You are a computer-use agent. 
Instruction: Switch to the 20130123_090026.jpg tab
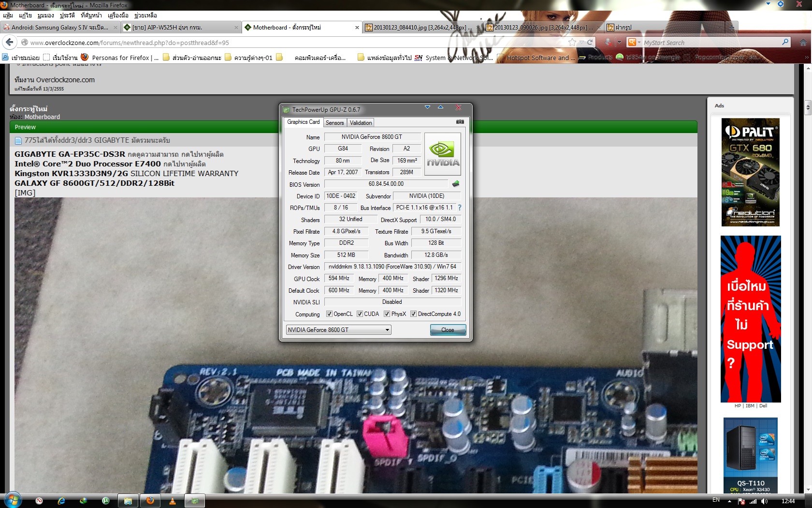(x=543, y=28)
